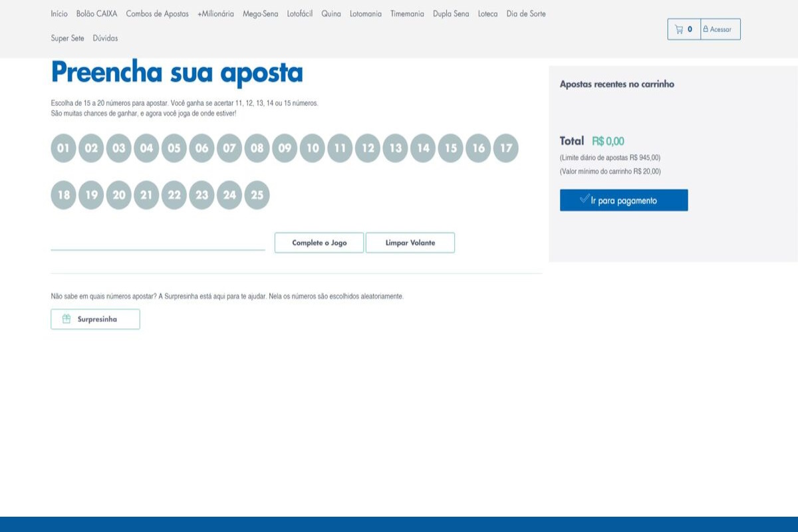
Task: Open Super Sete nav link
Action: [x=68, y=39]
